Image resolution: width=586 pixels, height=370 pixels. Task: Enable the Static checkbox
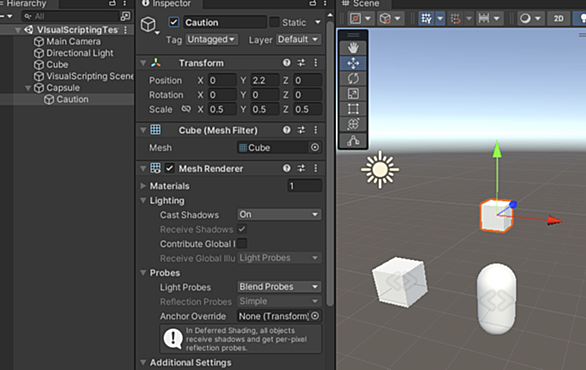point(274,22)
